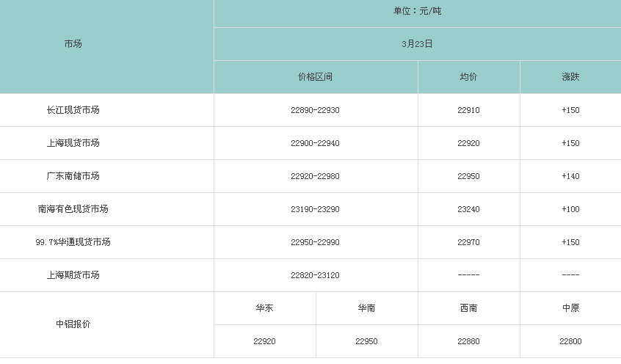Click the 单位：元/吨 header cell
This screenshot has width=621, height=364.
coord(417,11)
